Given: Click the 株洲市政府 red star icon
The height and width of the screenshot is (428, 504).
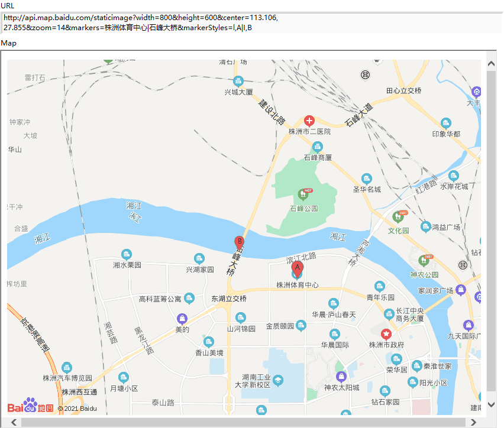Looking at the screenshot, I should [x=386, y=335].
